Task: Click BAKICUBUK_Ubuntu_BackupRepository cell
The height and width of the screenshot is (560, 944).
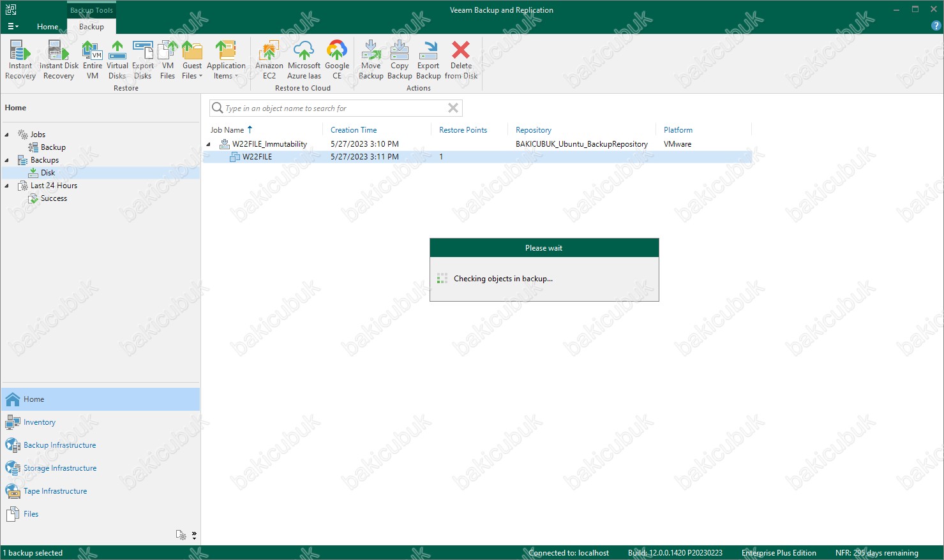Action: pos(581,144)
